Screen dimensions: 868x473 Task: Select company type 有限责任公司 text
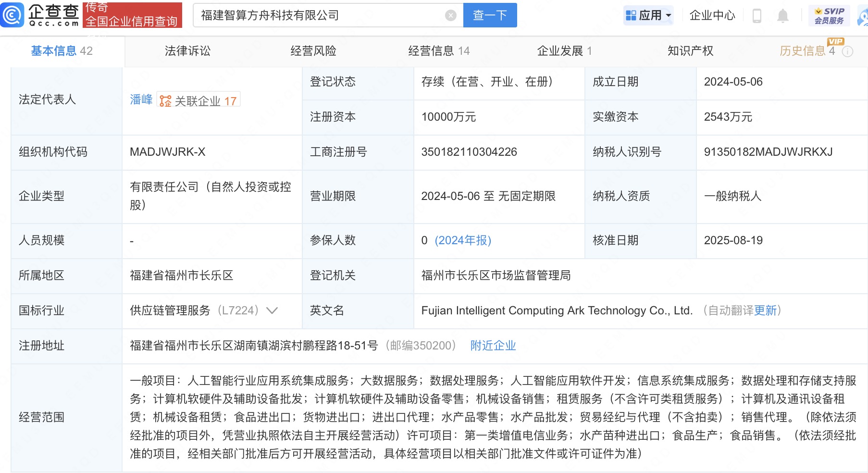point(211,196)
